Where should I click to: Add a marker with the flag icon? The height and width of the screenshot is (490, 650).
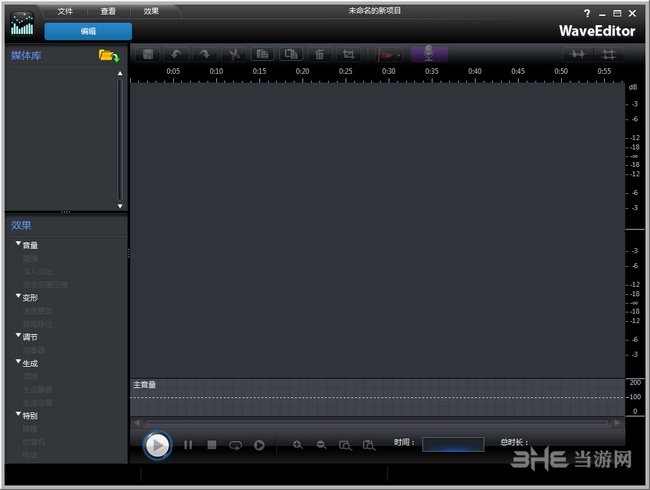386,55
